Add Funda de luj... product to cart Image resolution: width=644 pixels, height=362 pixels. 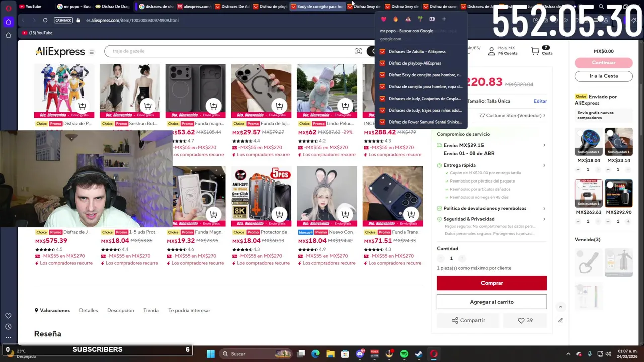(x=279, y=106)
